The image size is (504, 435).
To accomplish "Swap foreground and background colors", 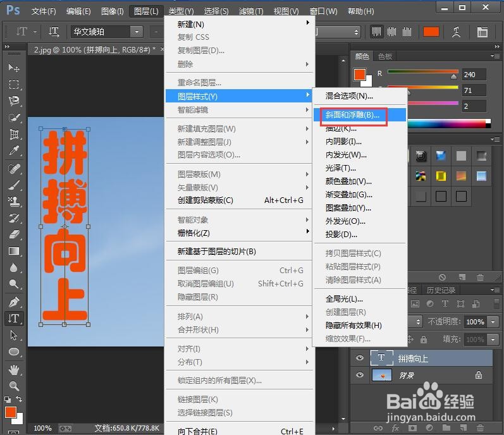I will coord(19,399).
